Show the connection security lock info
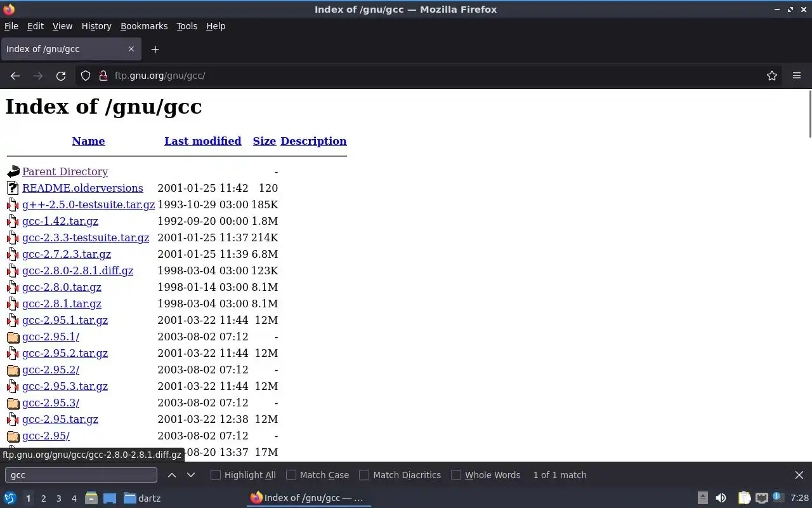The height and width of the screenshot is (508, 812). click(x=103, y=76)
